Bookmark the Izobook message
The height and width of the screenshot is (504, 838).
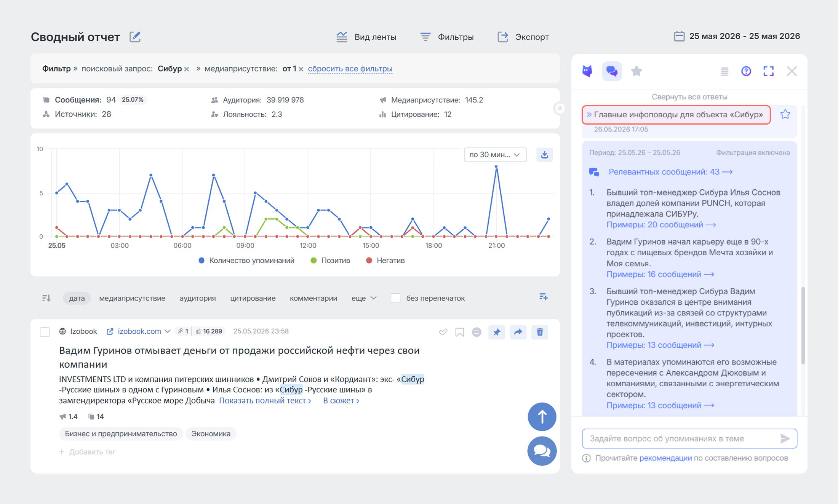(460, 332)
